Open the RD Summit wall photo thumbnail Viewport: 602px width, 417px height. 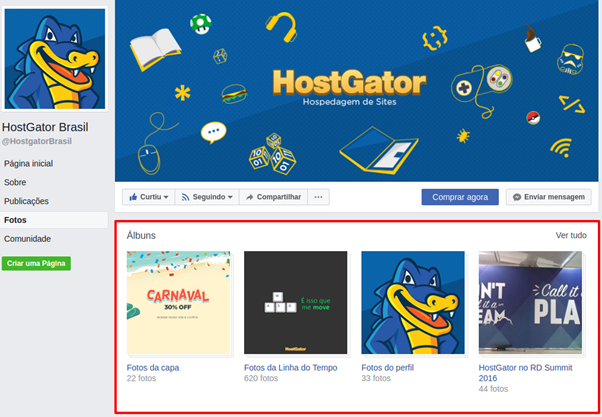530,303
